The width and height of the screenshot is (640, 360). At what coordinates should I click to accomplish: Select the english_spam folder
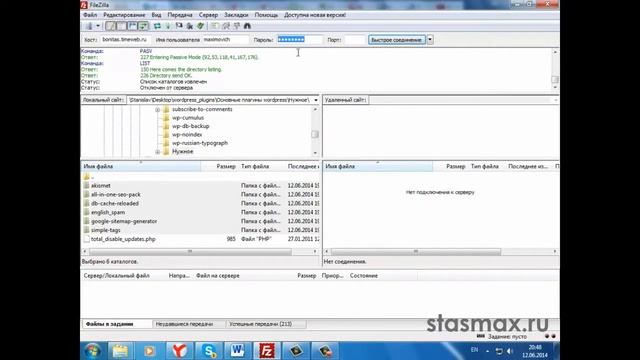108,213
